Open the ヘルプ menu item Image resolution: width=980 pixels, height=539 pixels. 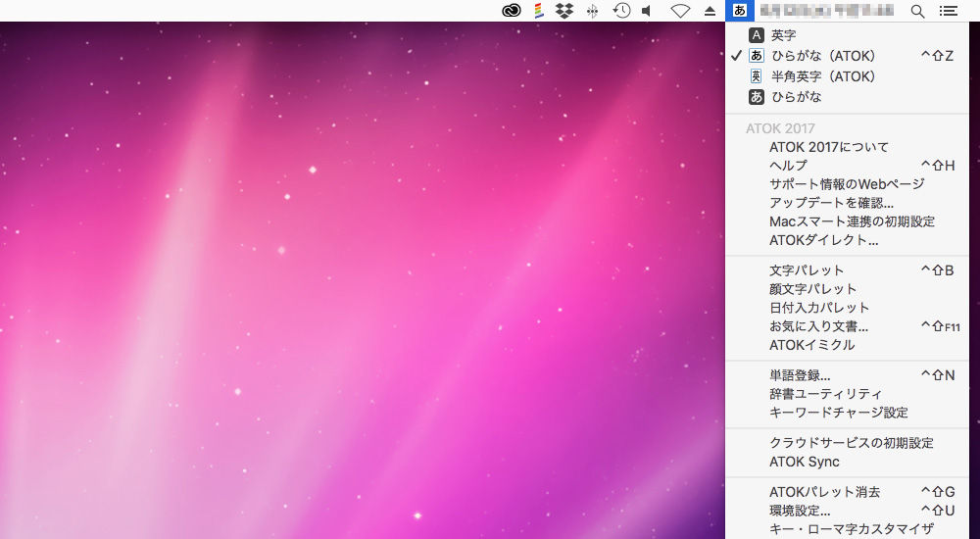(x=847, y=166)
